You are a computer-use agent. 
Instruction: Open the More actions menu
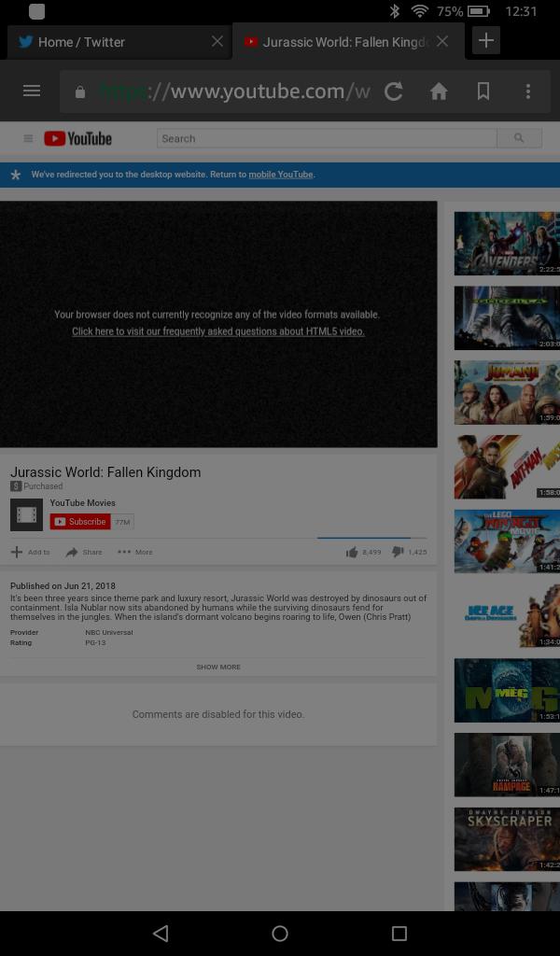[135, 553]
